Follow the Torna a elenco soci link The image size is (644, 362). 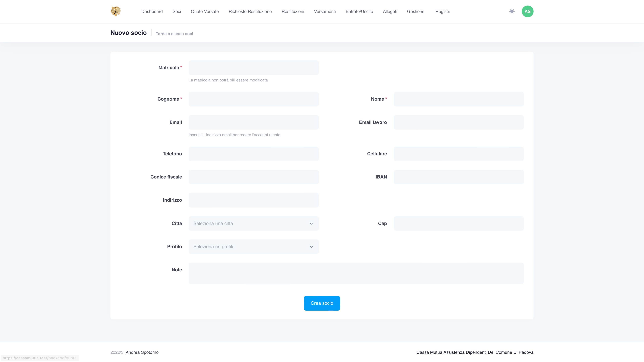[x=174, y=34]
